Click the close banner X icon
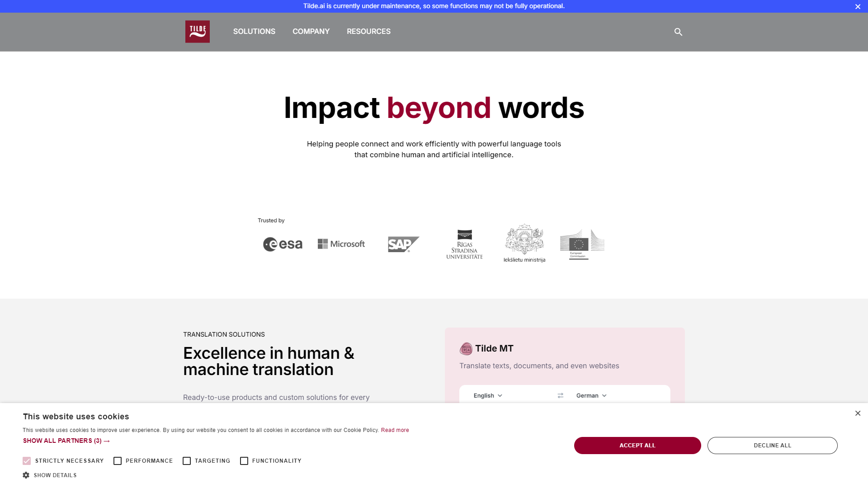Viewport: 868px width, 488px height. point(858,7)
